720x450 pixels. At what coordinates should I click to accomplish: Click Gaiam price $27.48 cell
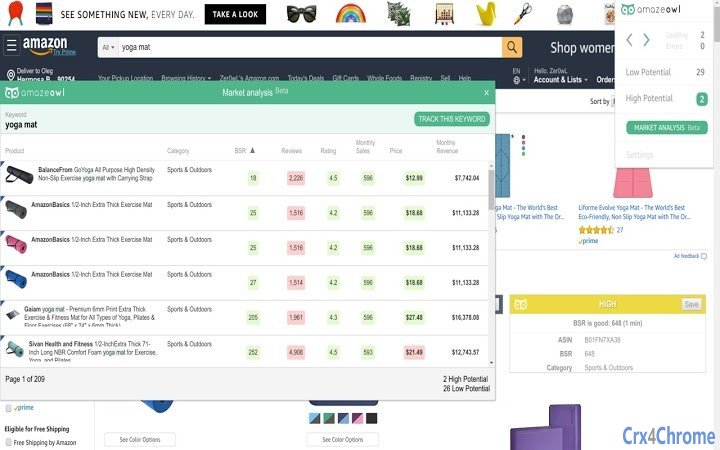tap(414, 317)
